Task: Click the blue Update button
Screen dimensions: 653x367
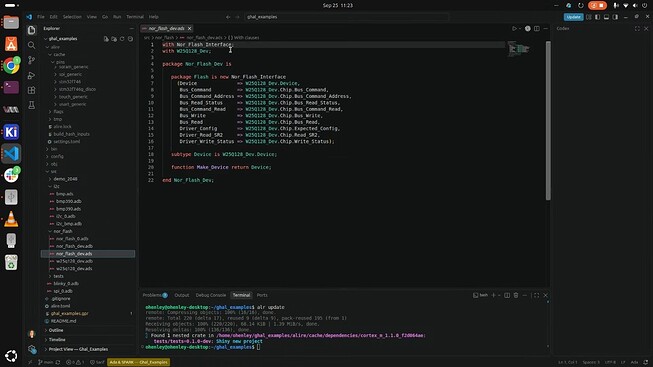Action: [x=573, y=17]
